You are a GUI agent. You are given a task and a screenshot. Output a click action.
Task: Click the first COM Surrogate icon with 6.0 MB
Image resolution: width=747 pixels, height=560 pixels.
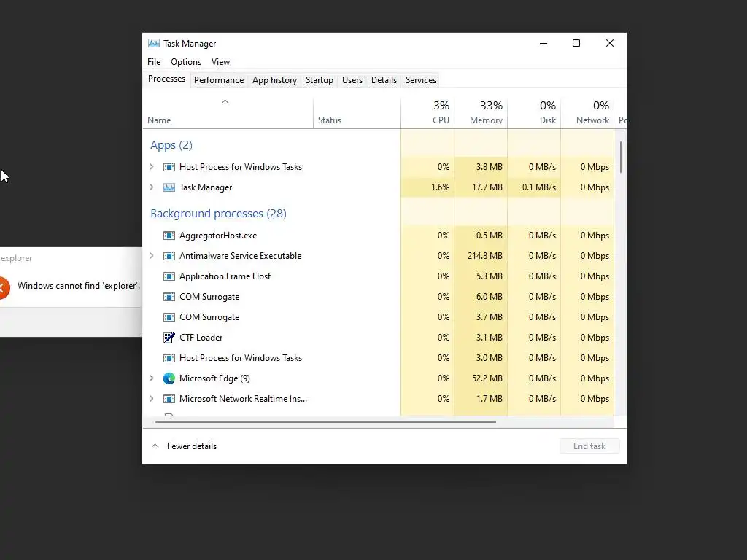pos(169,297)
